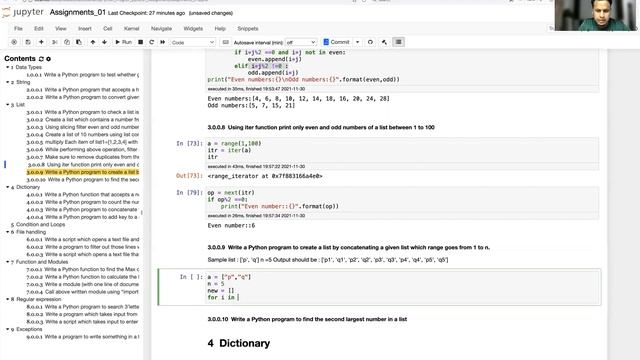
Task: Collapse the 1 Data Types section
Action: [x=7, y=67]
